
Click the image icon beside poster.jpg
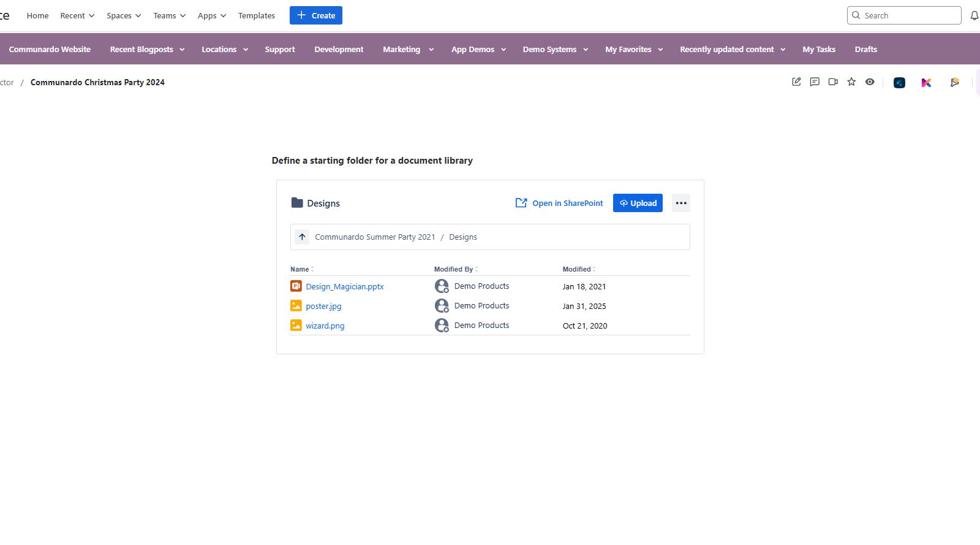coord(296,305)
